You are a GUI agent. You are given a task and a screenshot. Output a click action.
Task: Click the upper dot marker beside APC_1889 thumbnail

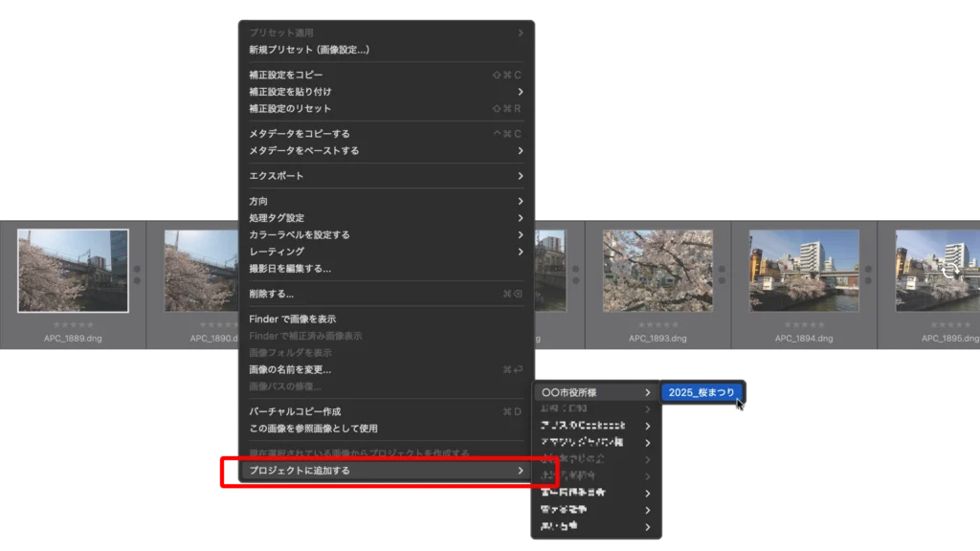[x=137, y=270]
